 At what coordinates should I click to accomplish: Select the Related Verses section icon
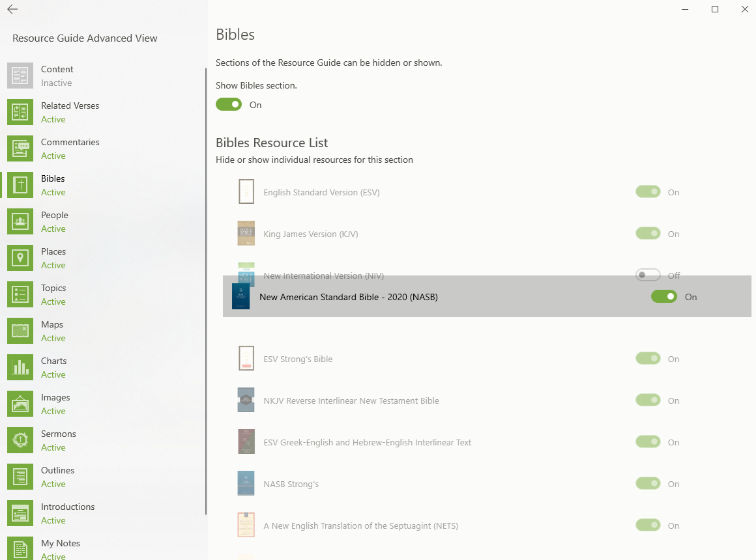pyautogui.click(x=20, y=112)
